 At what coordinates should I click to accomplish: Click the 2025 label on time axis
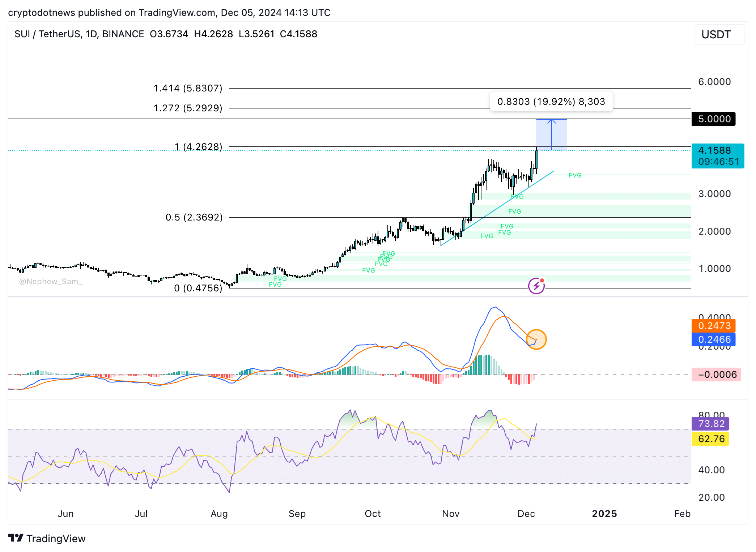click(x=604, y=514)
